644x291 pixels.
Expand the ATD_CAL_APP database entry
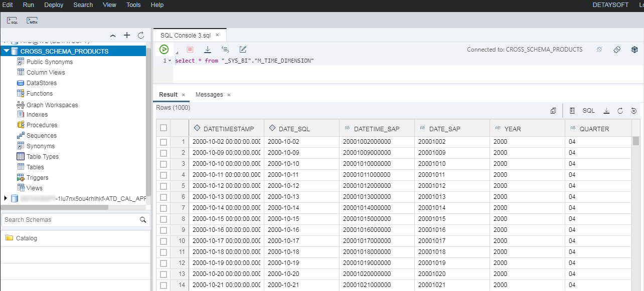pos(7,198)
